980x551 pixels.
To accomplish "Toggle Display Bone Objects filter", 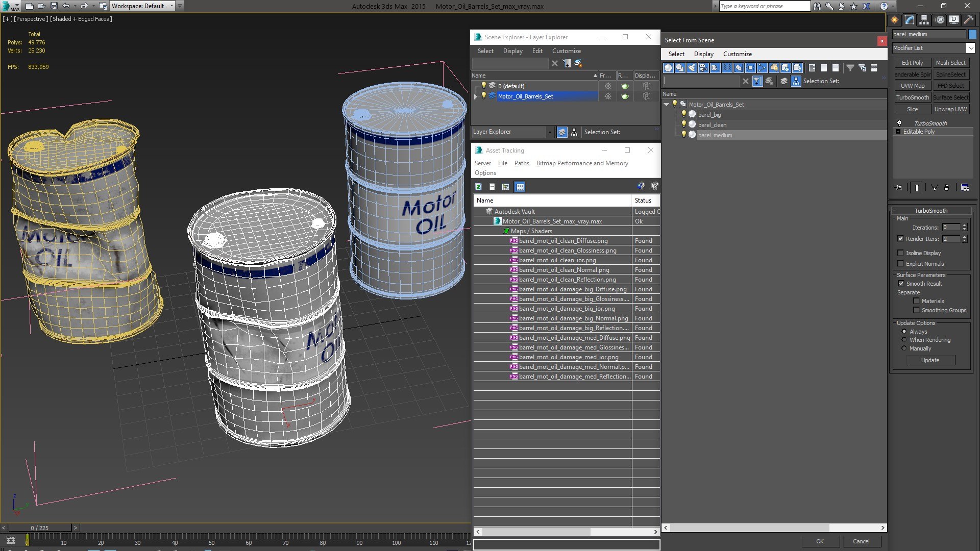I will click(x=762, y=68).
